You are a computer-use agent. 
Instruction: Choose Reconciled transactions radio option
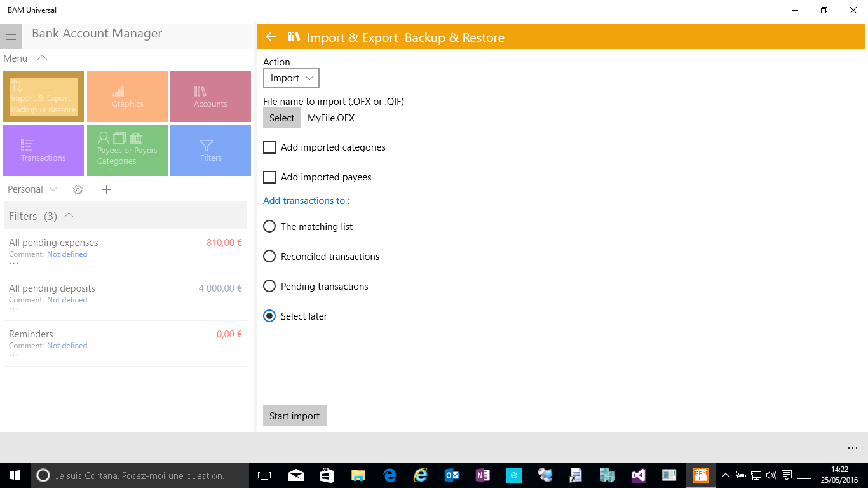269,256
